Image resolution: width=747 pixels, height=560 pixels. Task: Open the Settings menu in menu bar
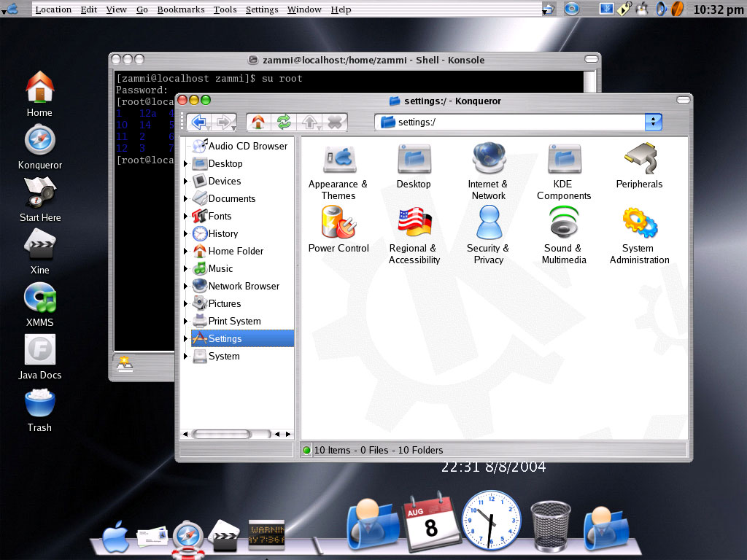262,9
